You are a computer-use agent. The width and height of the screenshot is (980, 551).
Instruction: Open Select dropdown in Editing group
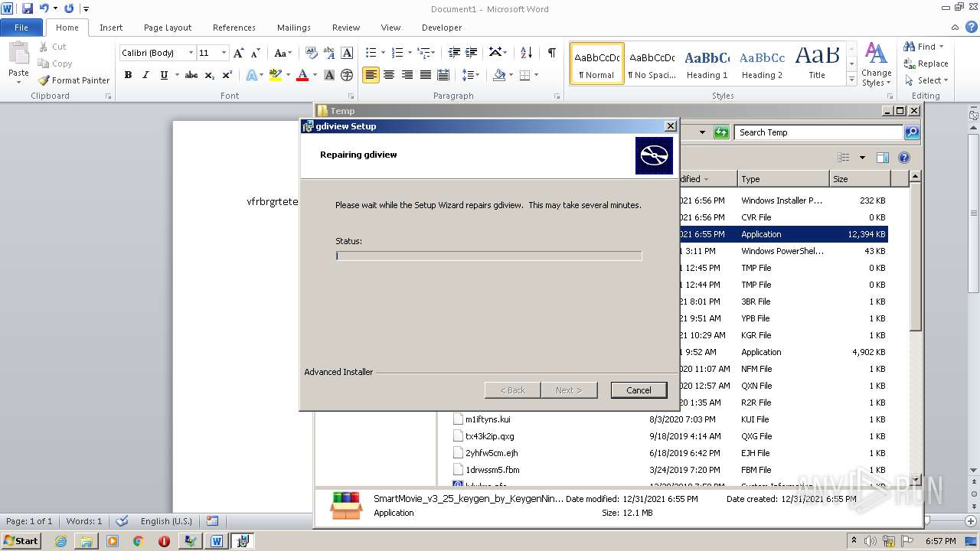[926, 80]
